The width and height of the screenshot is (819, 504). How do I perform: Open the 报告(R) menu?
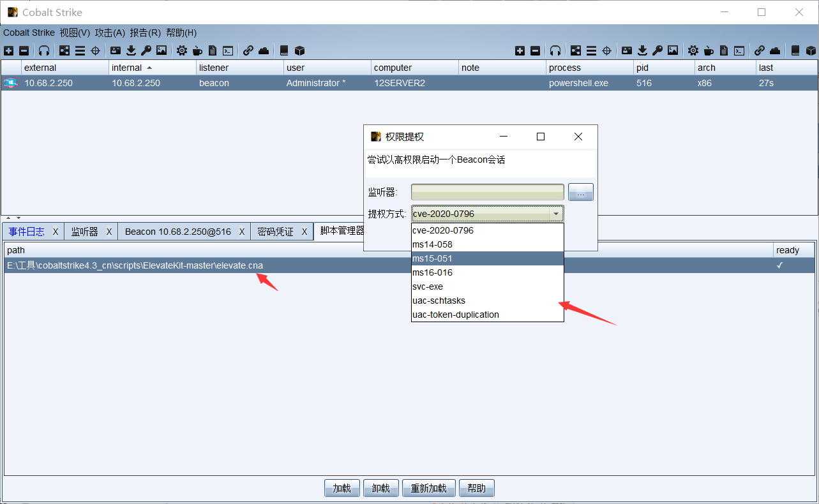click(145, 33)
